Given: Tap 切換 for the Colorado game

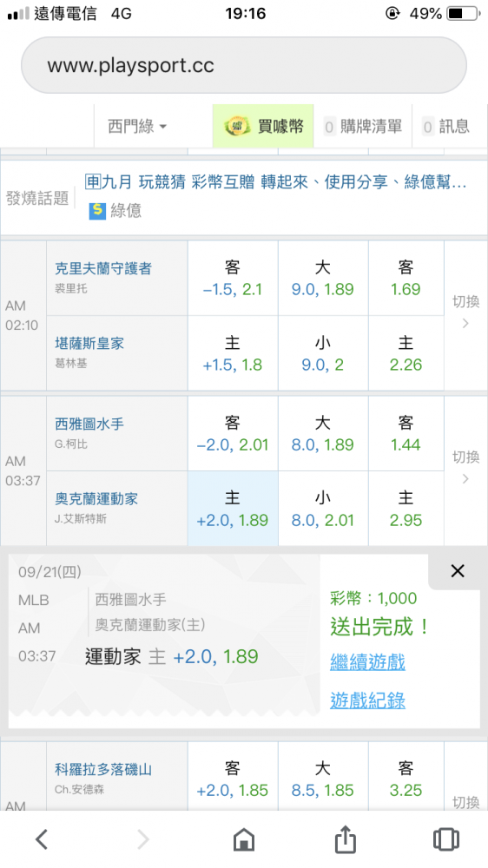Looking at the screenshot, I should tap(465, 802).
